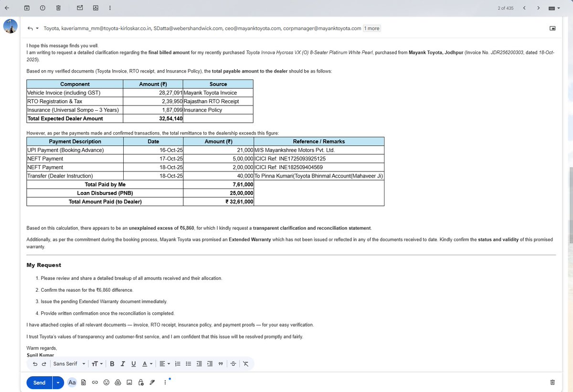
Task: Click the attach files icon
Action: [84, 382]
